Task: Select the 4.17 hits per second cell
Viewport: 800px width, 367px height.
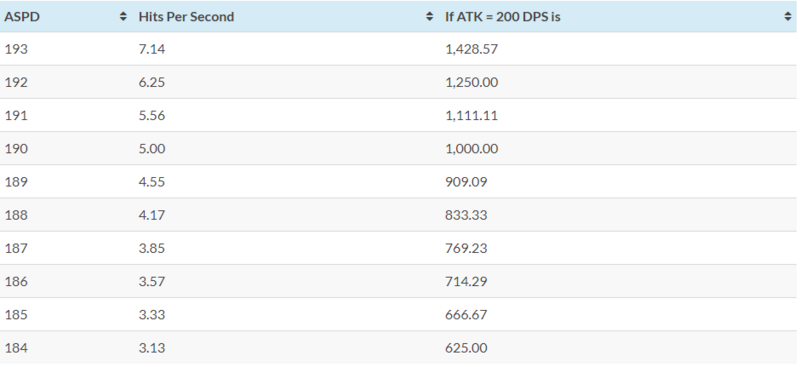Action: point(287,215)
